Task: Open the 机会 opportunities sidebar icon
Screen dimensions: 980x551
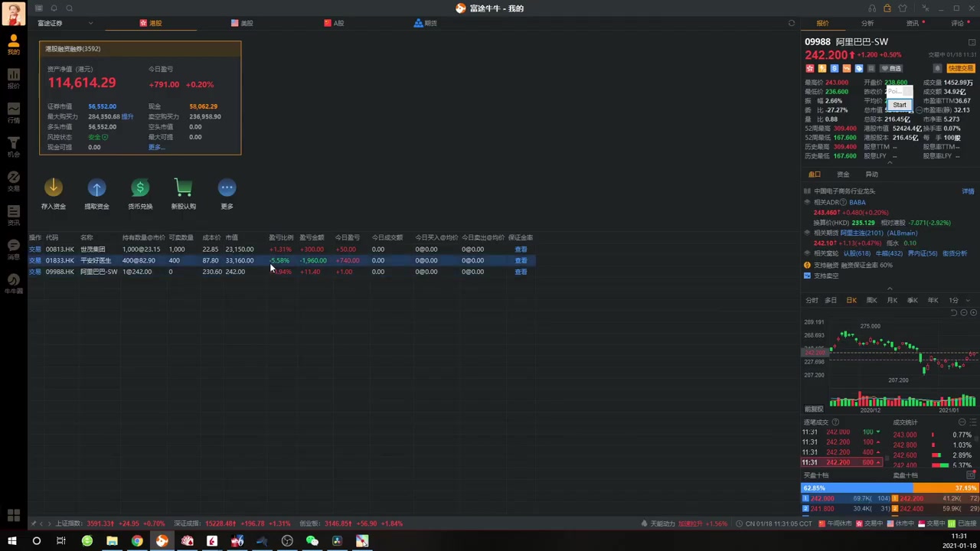Action: point(13,147)
